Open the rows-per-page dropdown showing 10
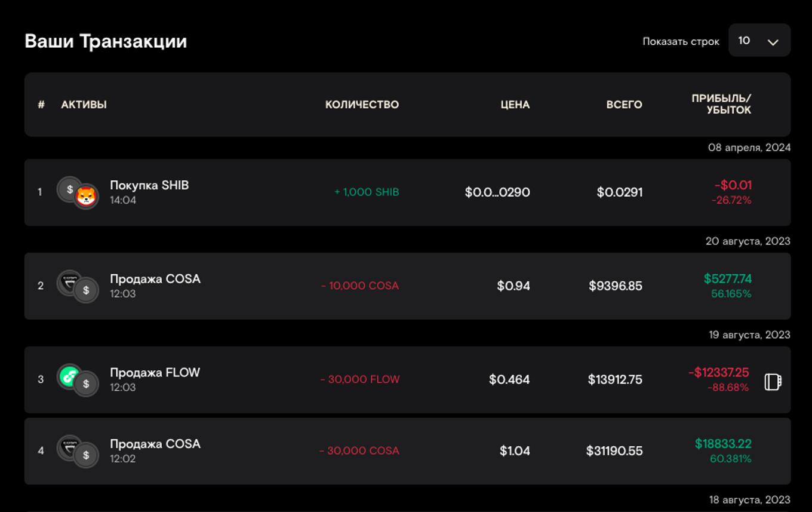812x512 pixels. tap(759, 41)
